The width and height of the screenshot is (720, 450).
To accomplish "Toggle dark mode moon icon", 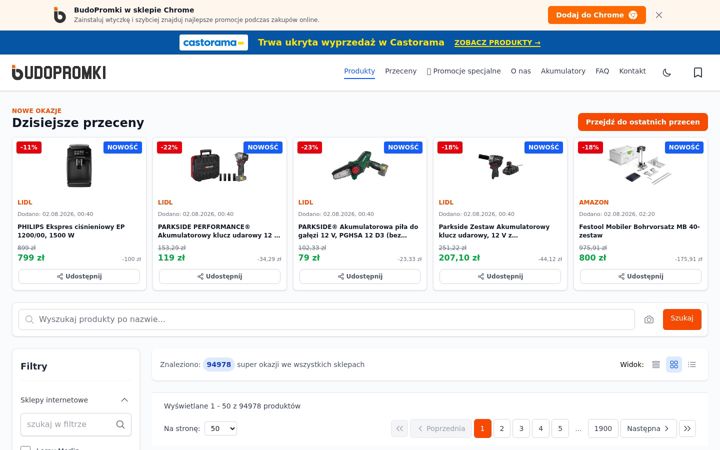I will coord(667,73).
